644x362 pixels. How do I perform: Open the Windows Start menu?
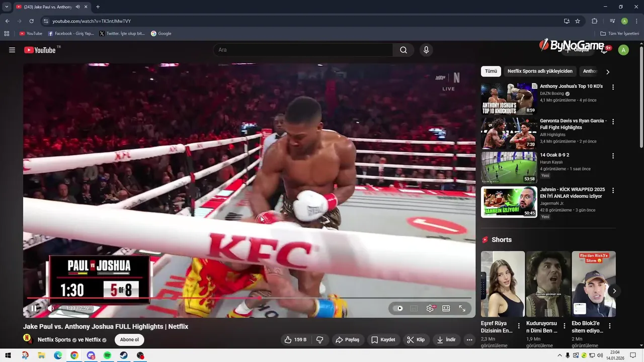[x=8, y=355]
